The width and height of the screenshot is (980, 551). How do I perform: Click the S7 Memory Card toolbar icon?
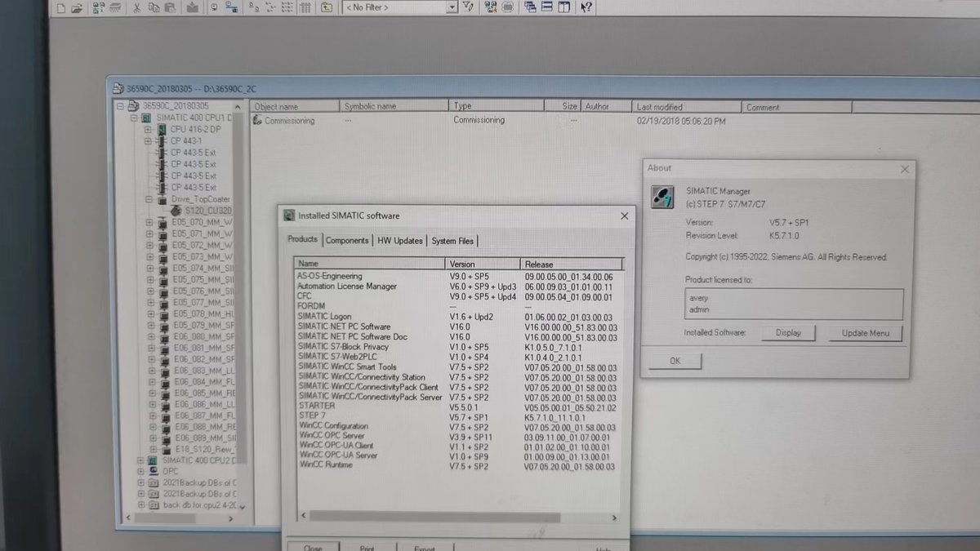(x=115, y=7)
